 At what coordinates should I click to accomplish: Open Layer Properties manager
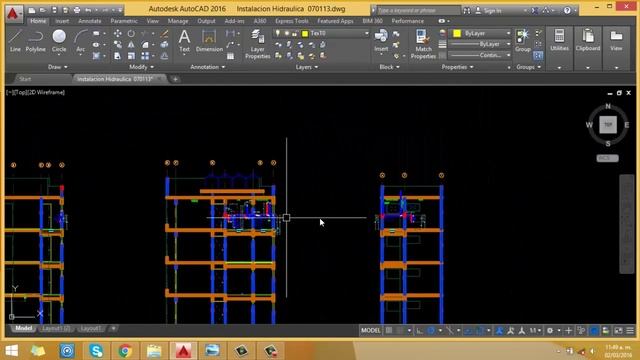pos(258,44)
